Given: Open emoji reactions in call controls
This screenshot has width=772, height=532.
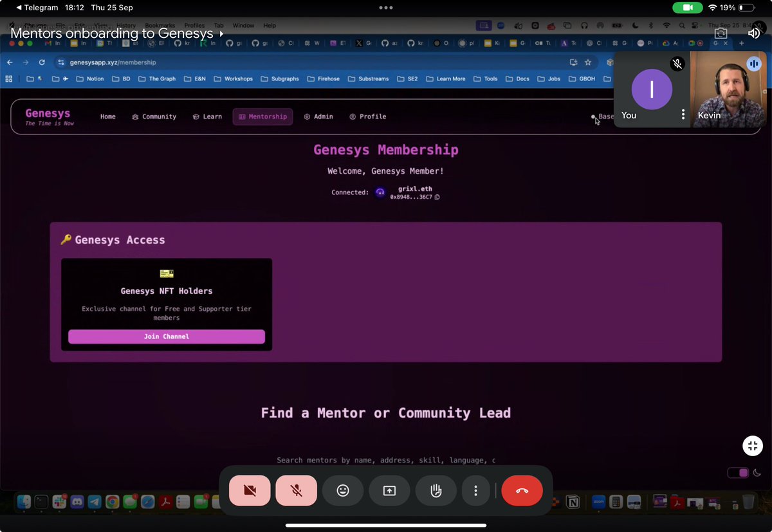Looking at the screenshot, I should 343,491.
